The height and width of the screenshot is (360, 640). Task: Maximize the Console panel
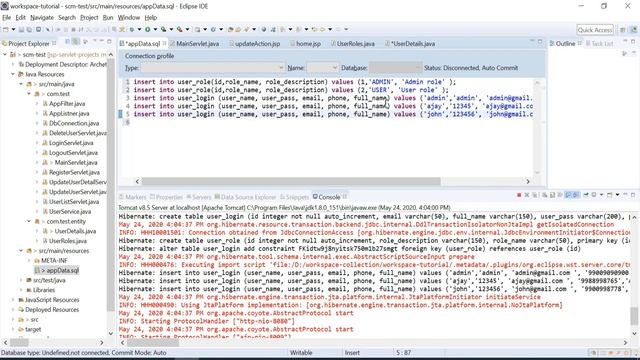pyautogui.click(x=633, y=195)
